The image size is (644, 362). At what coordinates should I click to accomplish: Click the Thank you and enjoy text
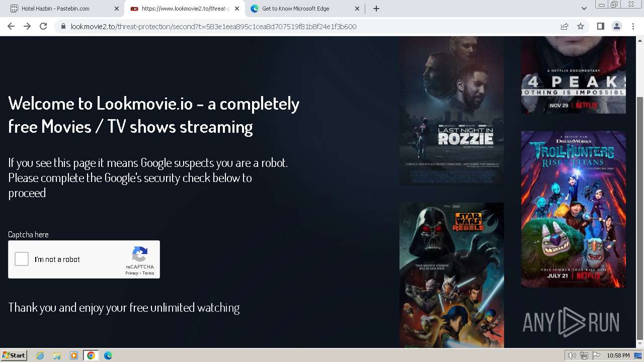click(124, 307)
